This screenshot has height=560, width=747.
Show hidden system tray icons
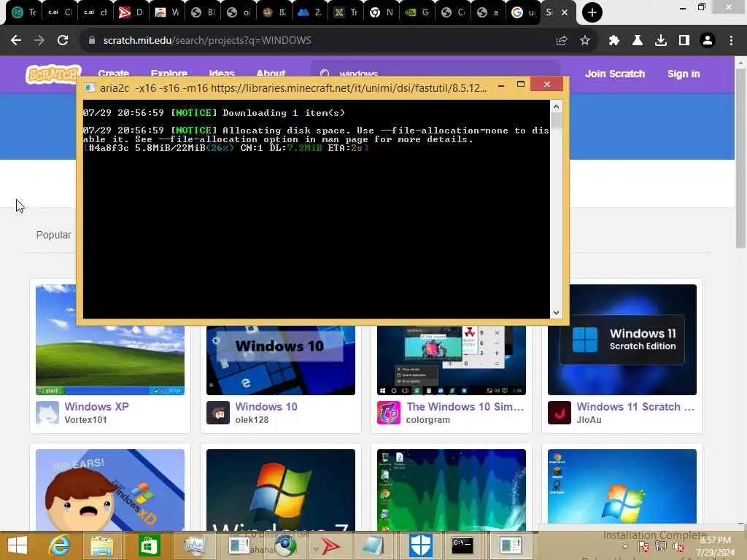[625, 546]
